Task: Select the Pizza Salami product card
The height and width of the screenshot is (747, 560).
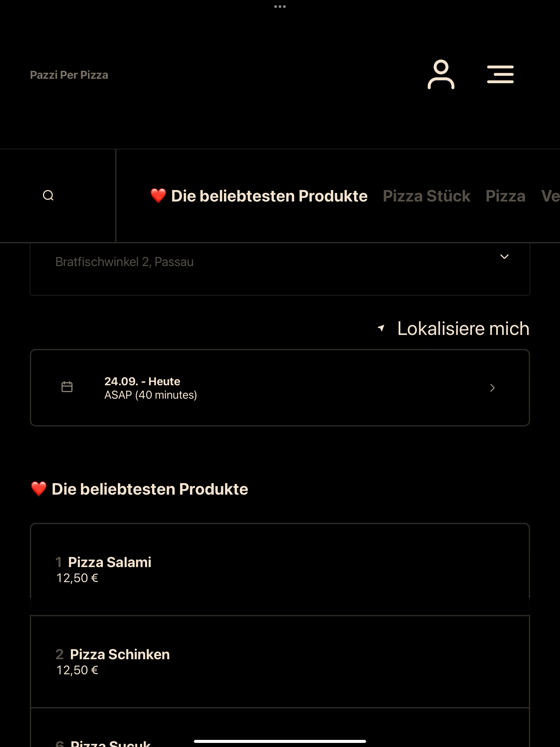Action: pyautogui.click(x=280, y=569)
